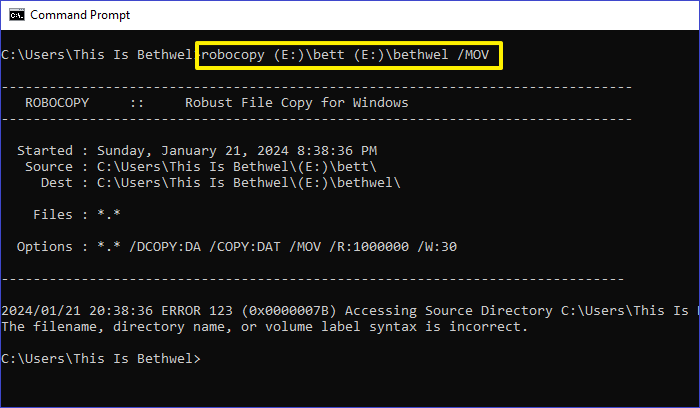Screen dimensions: 700x408
Task: Click the highlighted robocopy command text
Action: point(349,54)
